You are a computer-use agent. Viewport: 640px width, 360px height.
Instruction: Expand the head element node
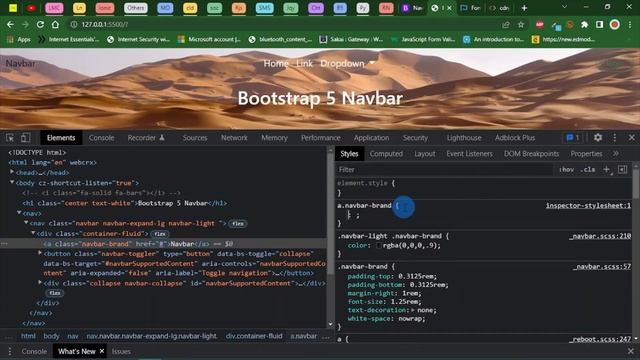(x=12, y=172)
